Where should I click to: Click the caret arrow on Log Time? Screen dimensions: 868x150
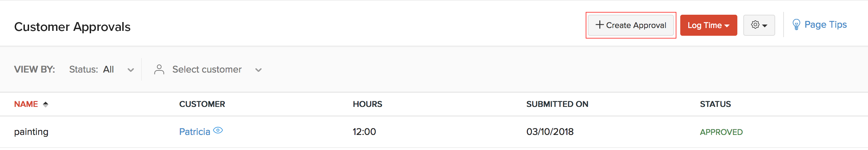click(x=727, y=26)
